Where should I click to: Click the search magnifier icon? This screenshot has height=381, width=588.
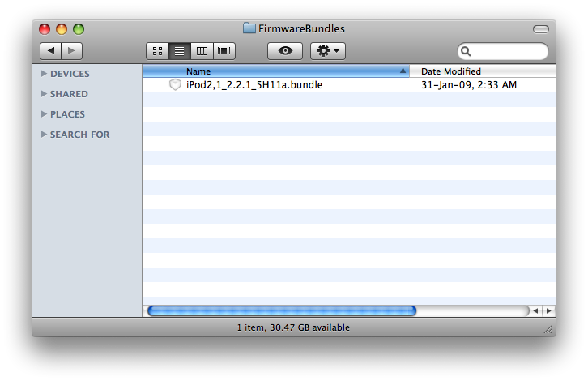(x=466, y=51)
